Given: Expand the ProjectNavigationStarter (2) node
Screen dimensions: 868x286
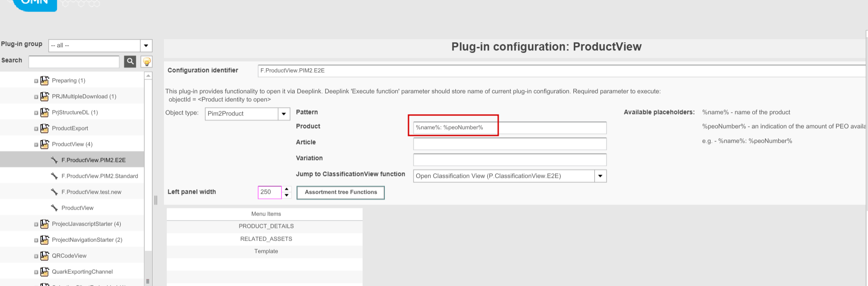Looking at the screenshot, I should tap(36, 240).
